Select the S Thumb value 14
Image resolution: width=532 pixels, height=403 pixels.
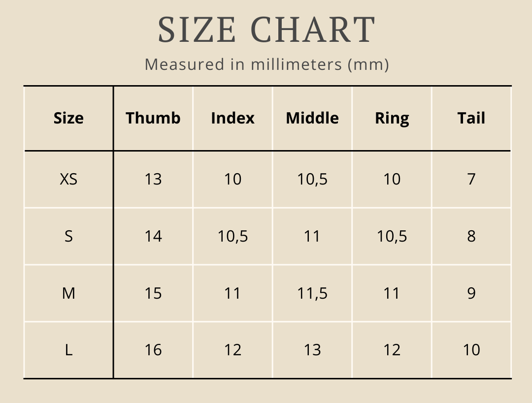[153, 236]
